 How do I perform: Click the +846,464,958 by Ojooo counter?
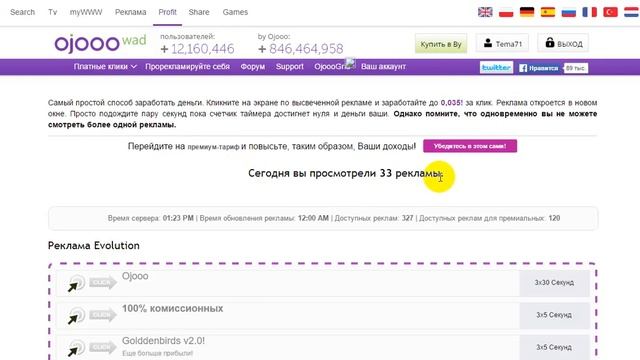pyautogui.click(x=301, y=49)
